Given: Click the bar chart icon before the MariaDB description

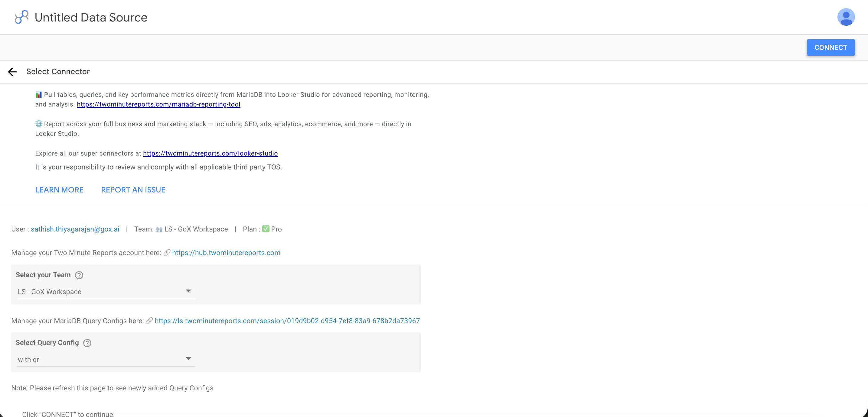Looking at the screenshot, I should tap(38, 94).
